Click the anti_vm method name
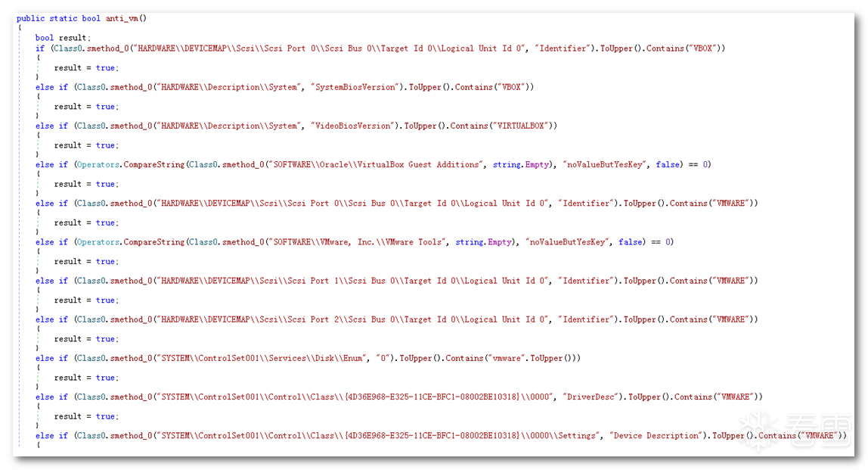Image resolution: width=868 pixels, height=470 pixels. (x=122, y=18)
